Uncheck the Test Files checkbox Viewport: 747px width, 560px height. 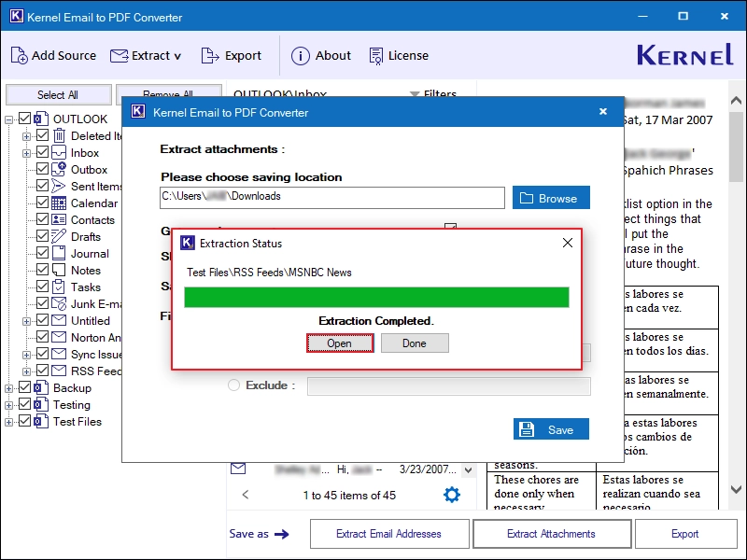tap(25, 421)
